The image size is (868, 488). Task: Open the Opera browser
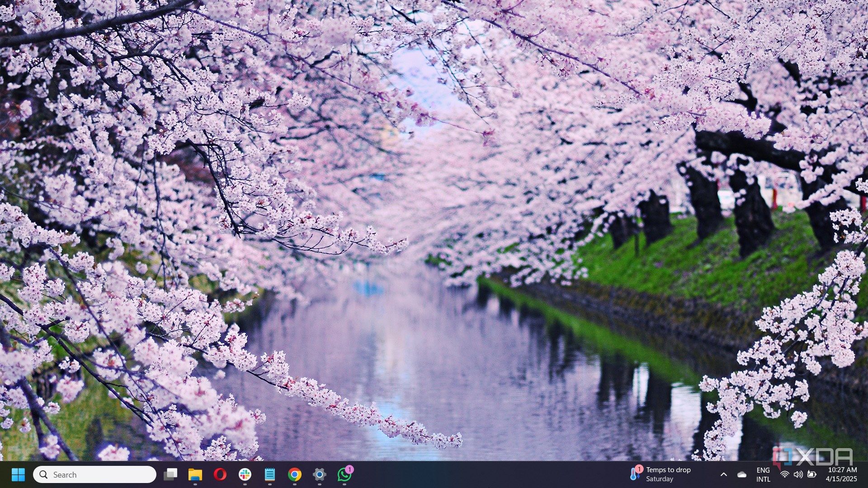220,474
